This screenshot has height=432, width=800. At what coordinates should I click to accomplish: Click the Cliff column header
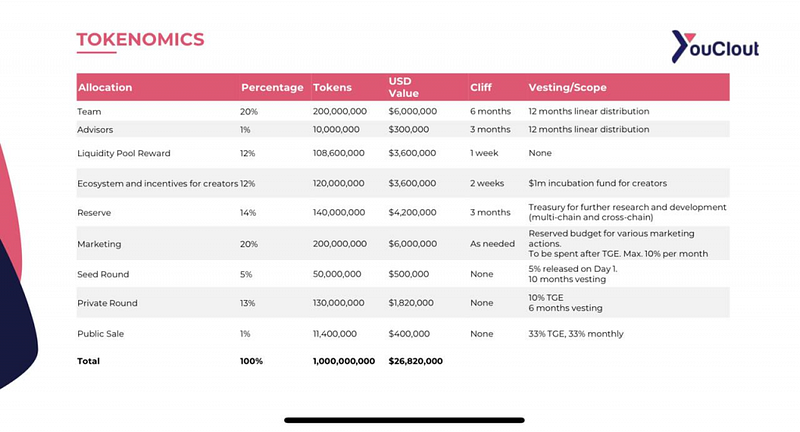[x=481, y=87]
